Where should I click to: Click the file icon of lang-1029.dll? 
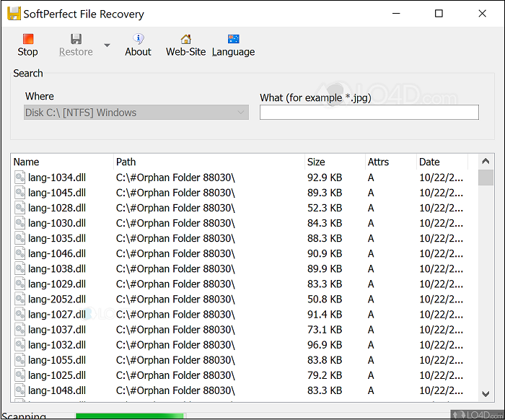(20, 284)
